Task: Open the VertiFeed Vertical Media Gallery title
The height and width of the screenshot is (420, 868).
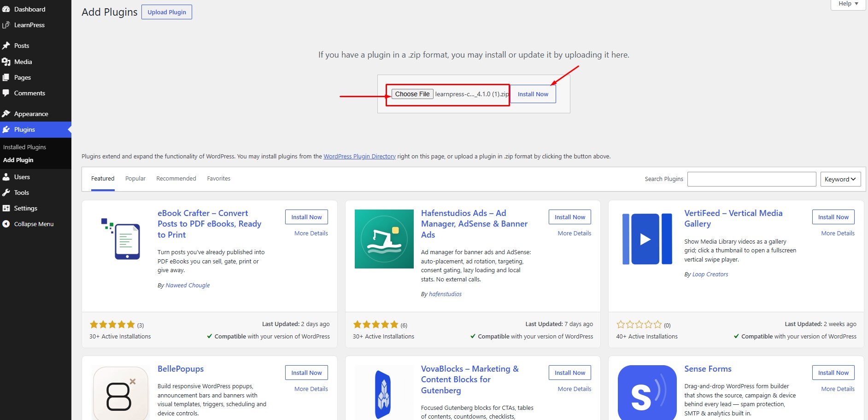Action: coord(733,218)
